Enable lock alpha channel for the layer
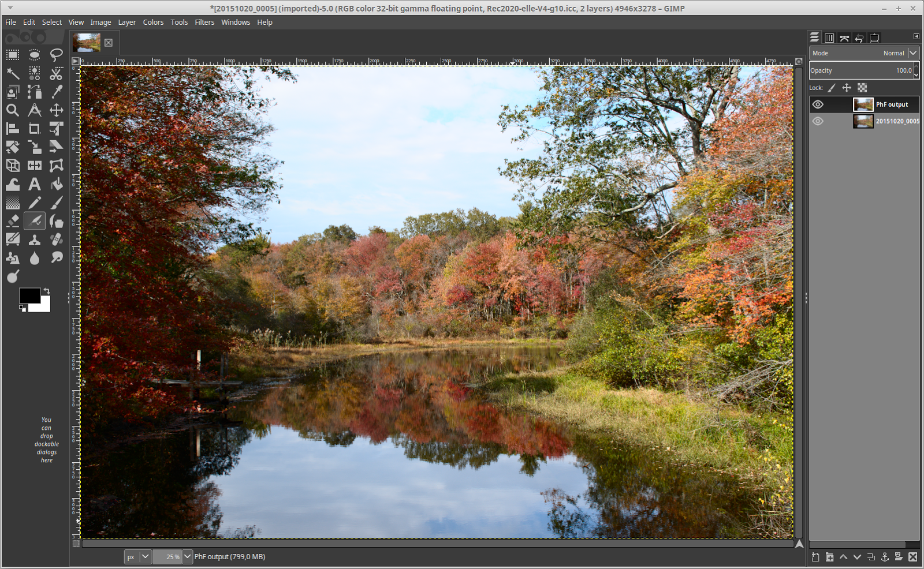This screenshot has height=569, width=924. [862, 88]
